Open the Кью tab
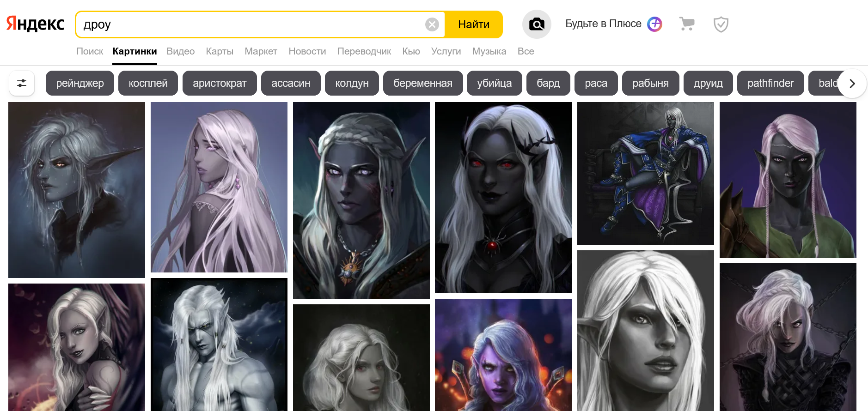Viewport: 868px width, 411px height. pyautogui.click(x=411, y=51)
